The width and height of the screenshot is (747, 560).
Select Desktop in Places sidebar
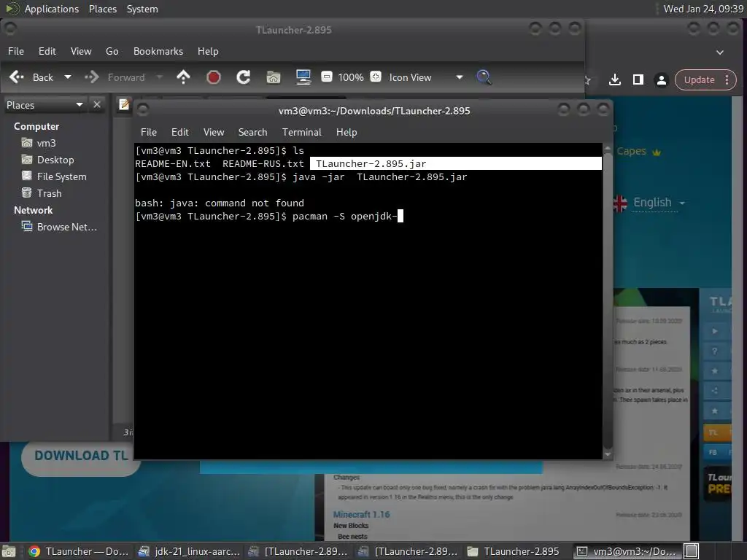47,160
